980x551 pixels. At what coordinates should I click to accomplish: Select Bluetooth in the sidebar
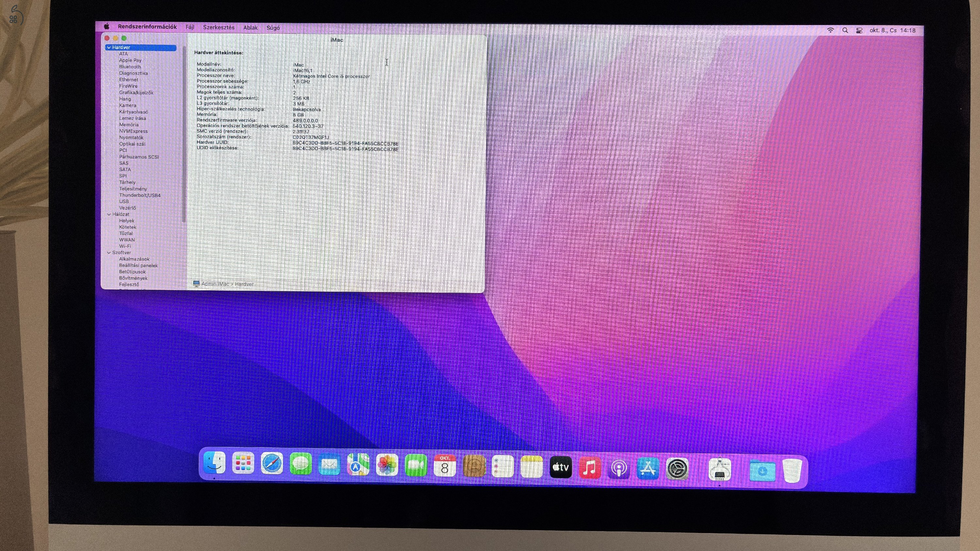click(130, 67)
